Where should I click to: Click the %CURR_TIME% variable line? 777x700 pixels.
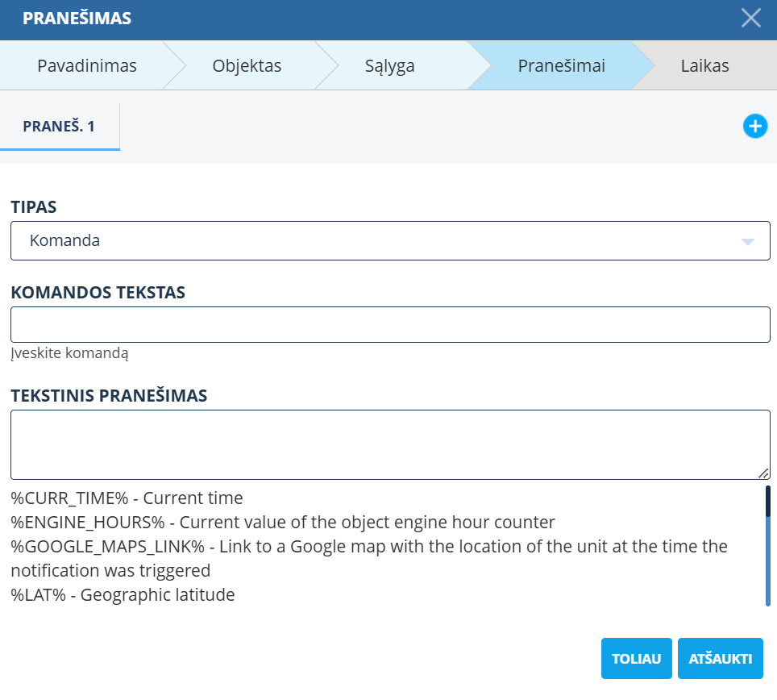tap(127, 498)
